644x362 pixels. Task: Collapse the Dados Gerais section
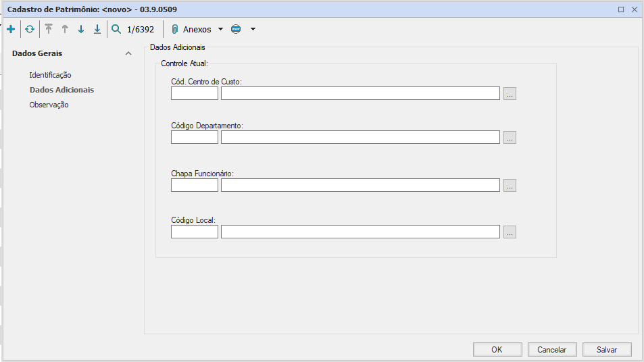click(x=128, y=54)
